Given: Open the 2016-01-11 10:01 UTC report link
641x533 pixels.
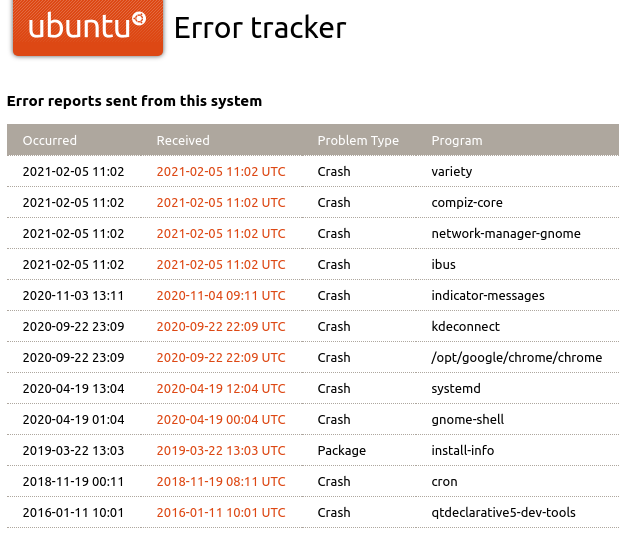Looking at the screenshot, I should pyautogui.click(x=221, y=513).
